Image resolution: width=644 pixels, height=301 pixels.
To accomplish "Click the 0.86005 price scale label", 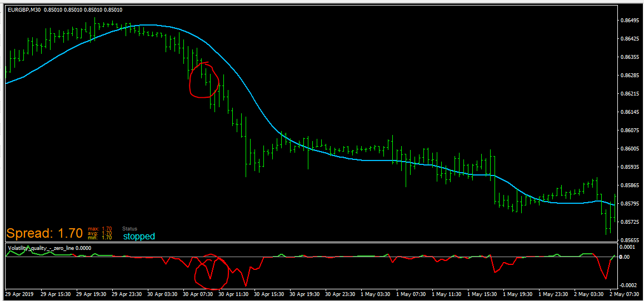I will (x=629, y=149).
